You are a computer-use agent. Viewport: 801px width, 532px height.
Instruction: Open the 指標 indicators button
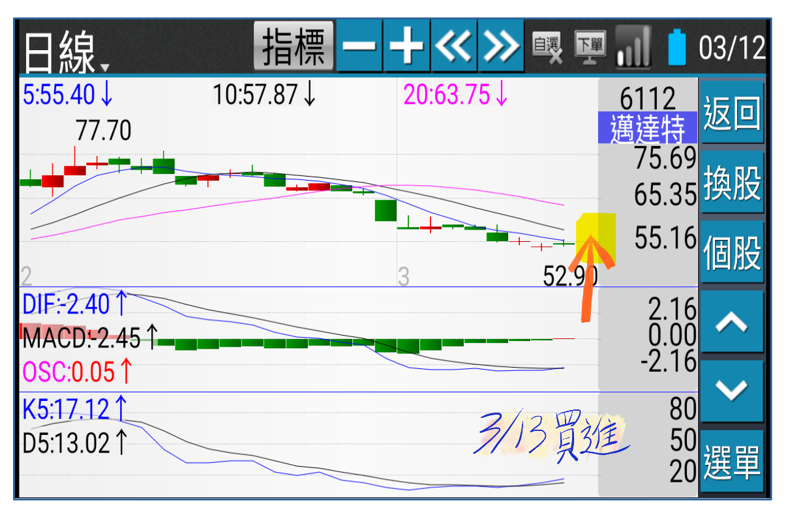(x=294, y=46)
